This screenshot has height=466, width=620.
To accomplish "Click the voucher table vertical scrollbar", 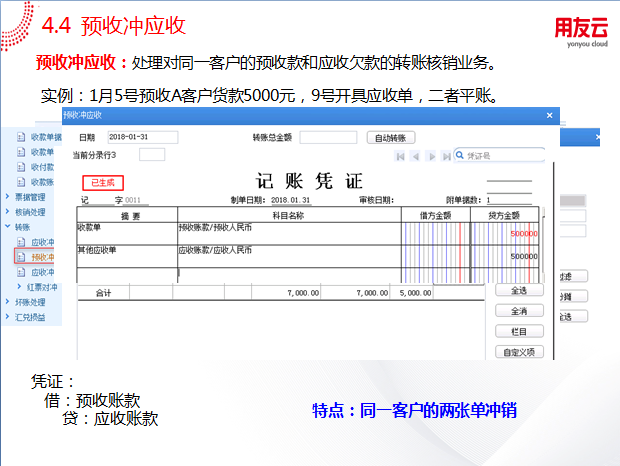I will 544,245.
